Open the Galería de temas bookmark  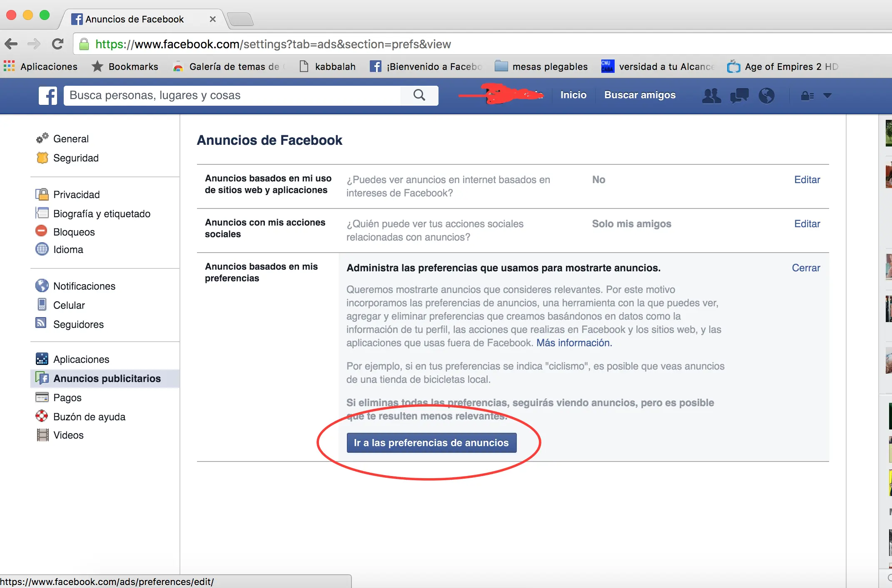point(229,67)
